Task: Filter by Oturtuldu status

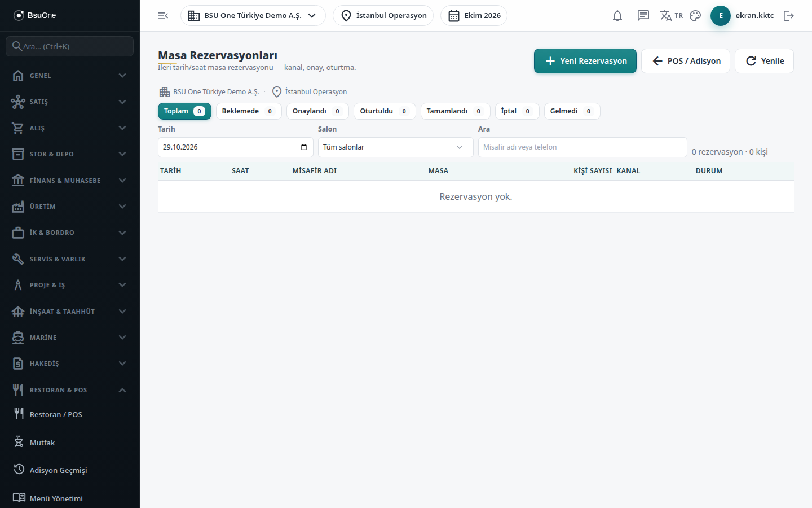Action: [385, 111]
